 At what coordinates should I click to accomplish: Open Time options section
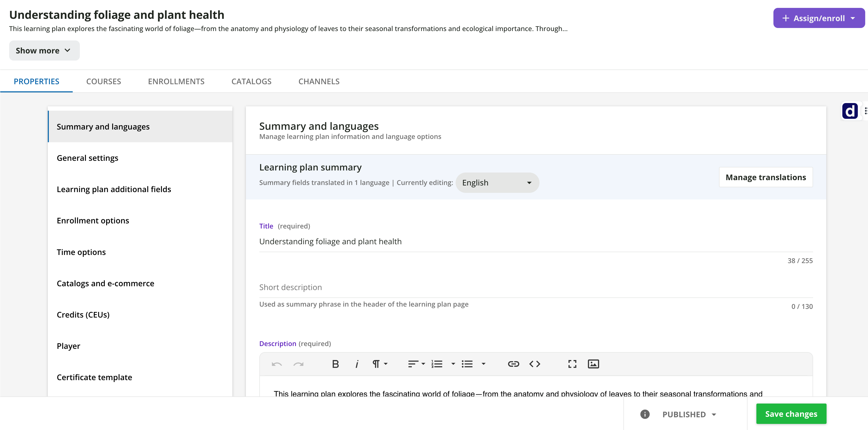(140, 252)
